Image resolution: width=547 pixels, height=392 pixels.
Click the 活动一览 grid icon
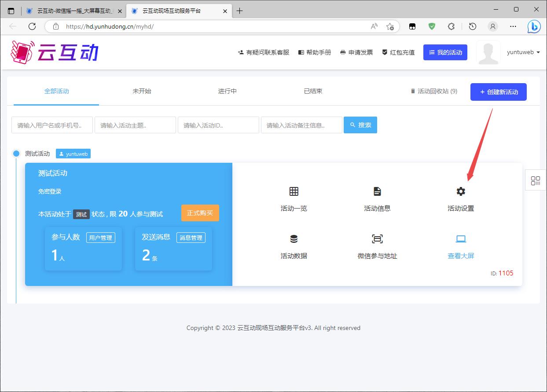click(294, 191)
